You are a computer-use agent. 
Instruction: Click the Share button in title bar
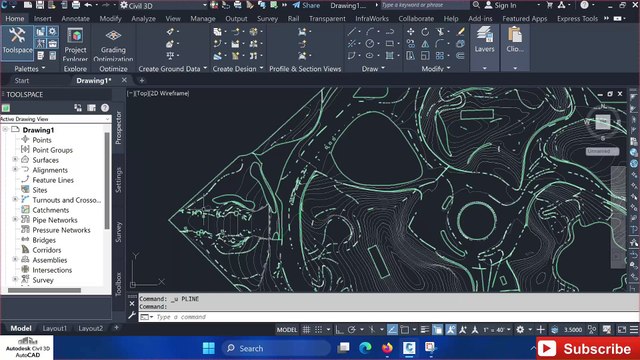306,5
